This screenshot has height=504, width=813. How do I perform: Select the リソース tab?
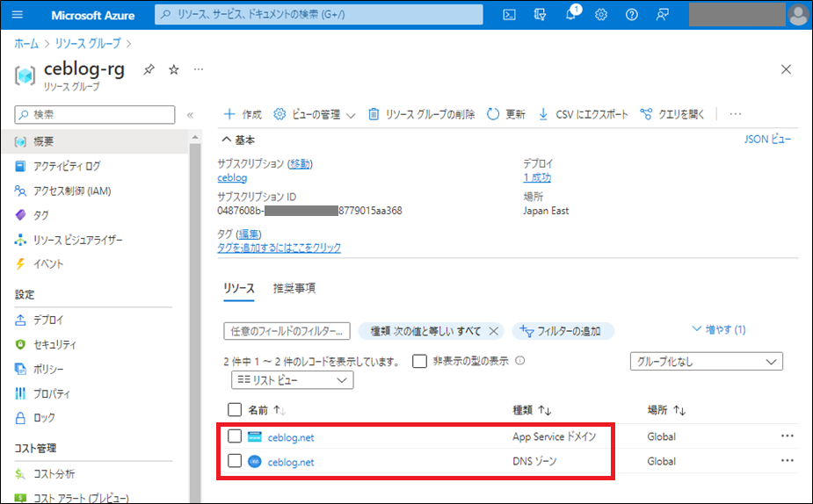click(x=239, y=289)
